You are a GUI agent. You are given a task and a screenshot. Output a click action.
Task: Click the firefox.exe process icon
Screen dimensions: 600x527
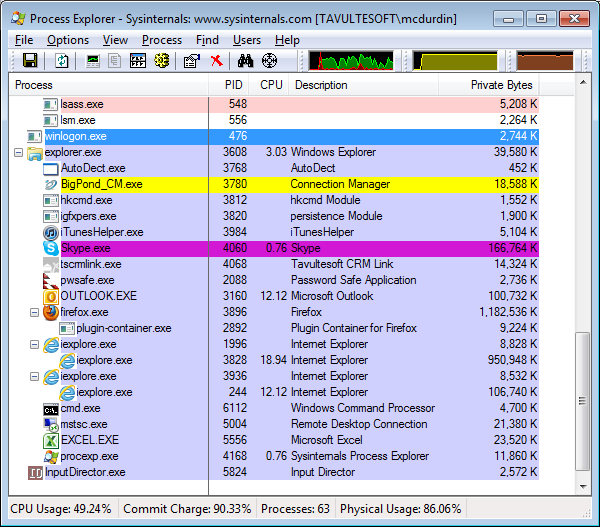(x=51, y=312)
